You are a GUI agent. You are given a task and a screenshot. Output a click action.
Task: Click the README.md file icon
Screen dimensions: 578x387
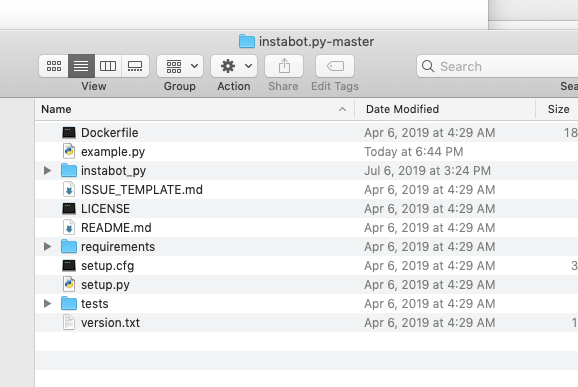click(69, 227)
